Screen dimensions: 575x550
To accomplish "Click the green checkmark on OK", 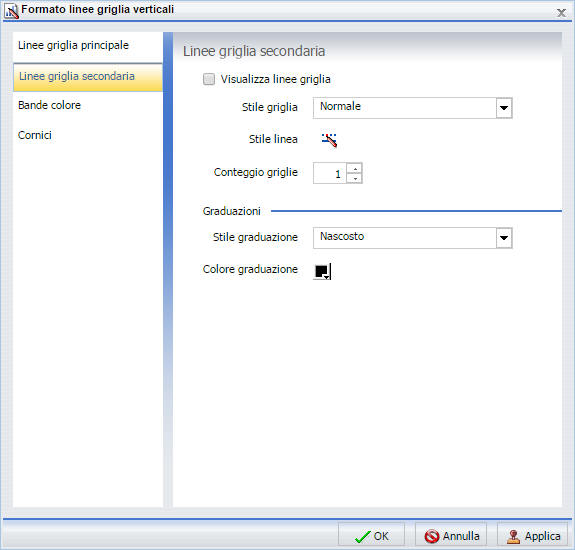I will pos(362,537).
